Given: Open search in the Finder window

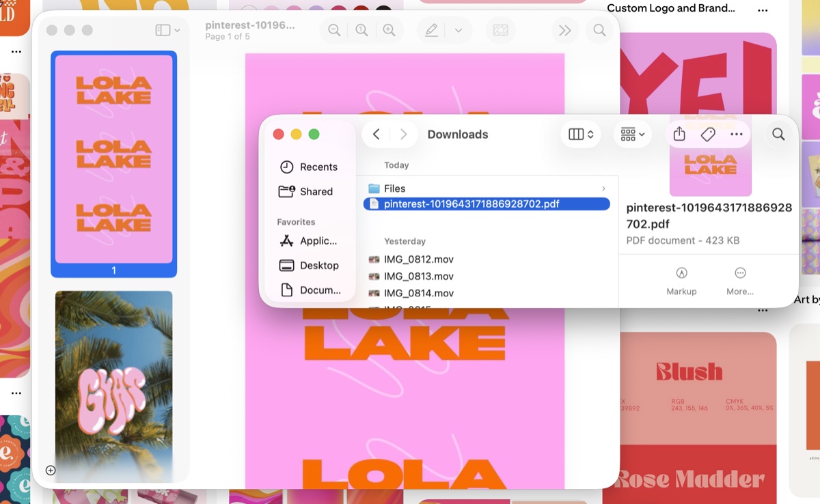Looking at the screenshot, I should [778, 135].
